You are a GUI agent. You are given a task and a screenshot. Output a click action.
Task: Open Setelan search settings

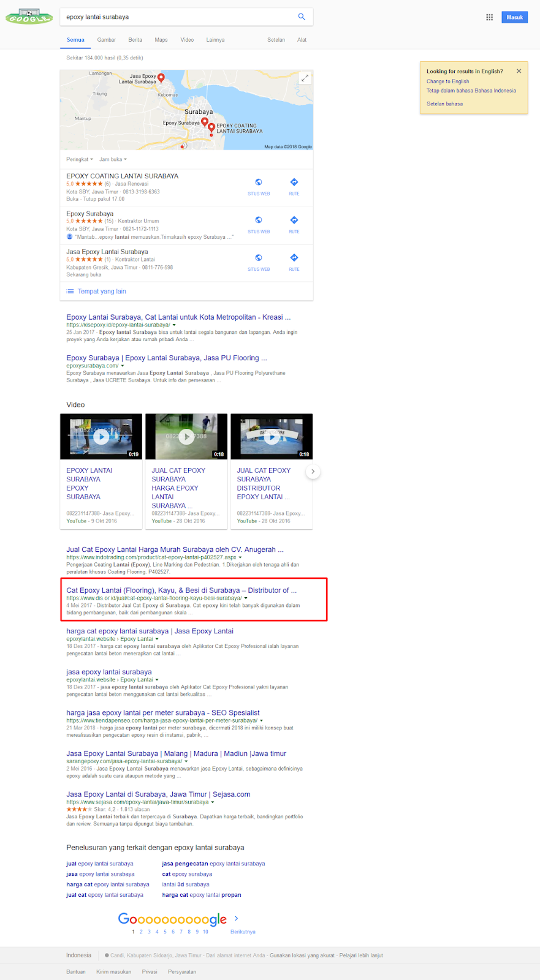(x=276, y=40)
